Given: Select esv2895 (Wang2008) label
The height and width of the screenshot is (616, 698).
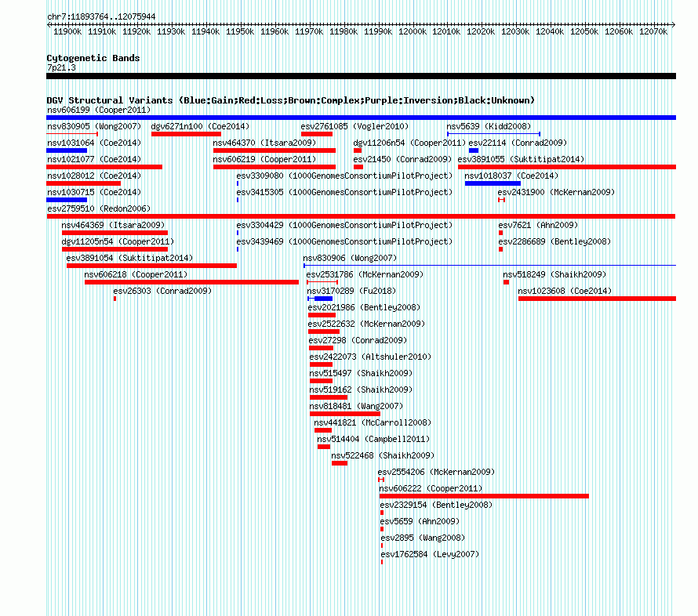Looking at the screenshot, I should click(x=423, y=538).
